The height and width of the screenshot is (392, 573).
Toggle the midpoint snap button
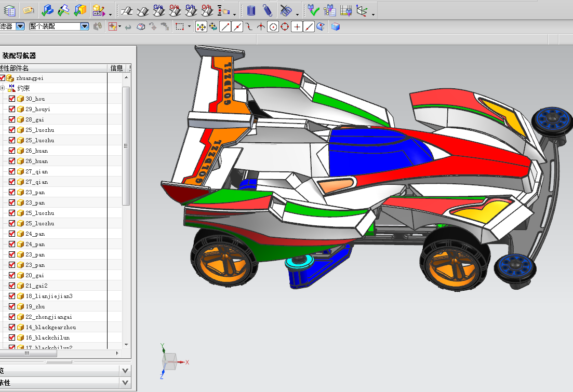[237, 26]
